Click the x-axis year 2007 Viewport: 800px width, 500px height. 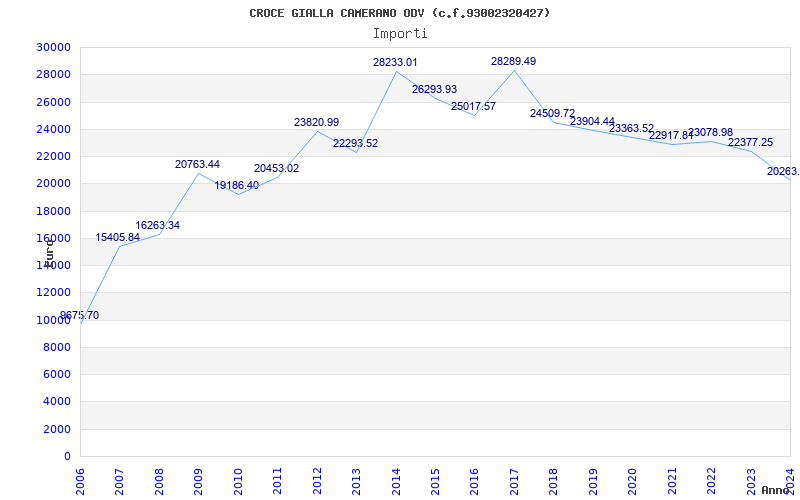click(x=119, y=481)
